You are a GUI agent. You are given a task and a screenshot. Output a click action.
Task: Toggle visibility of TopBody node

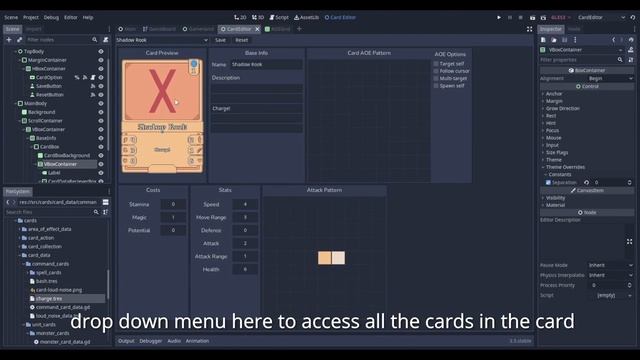tap(101, 51)
